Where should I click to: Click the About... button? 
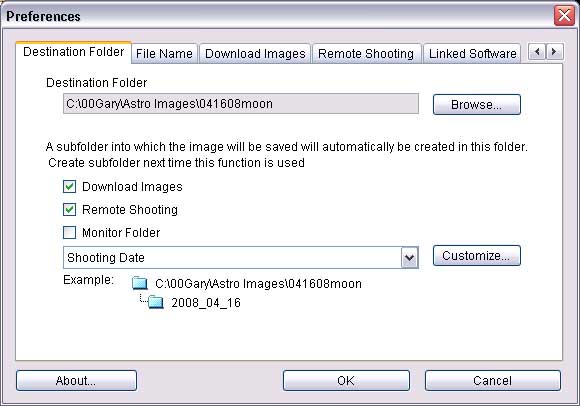point(76,380)
